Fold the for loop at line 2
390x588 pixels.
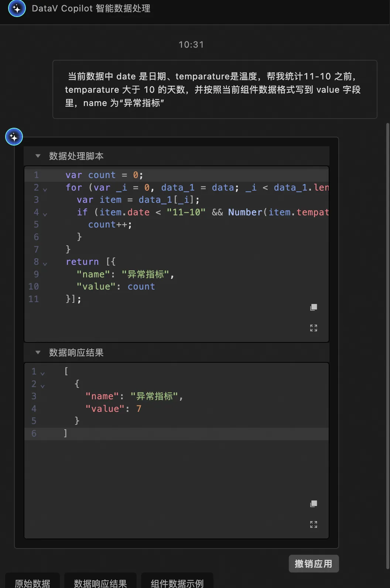coord(45,189)
